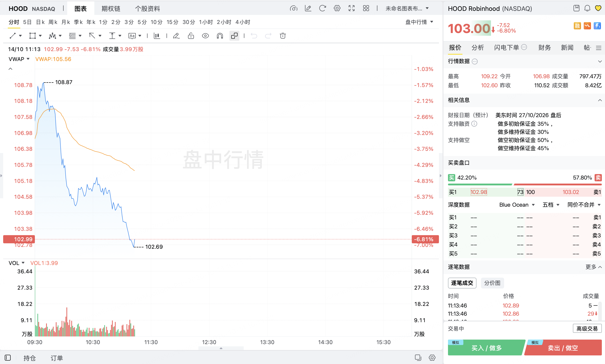Click the bottom pop-out window icon
The width and height of the screenshot is (605, 364).
pos(418,358)
